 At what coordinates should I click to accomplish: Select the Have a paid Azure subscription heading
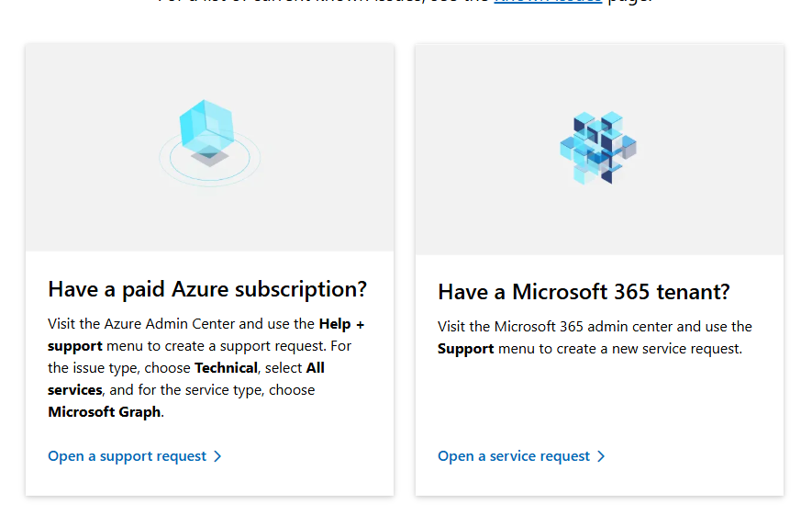point(207,289)
